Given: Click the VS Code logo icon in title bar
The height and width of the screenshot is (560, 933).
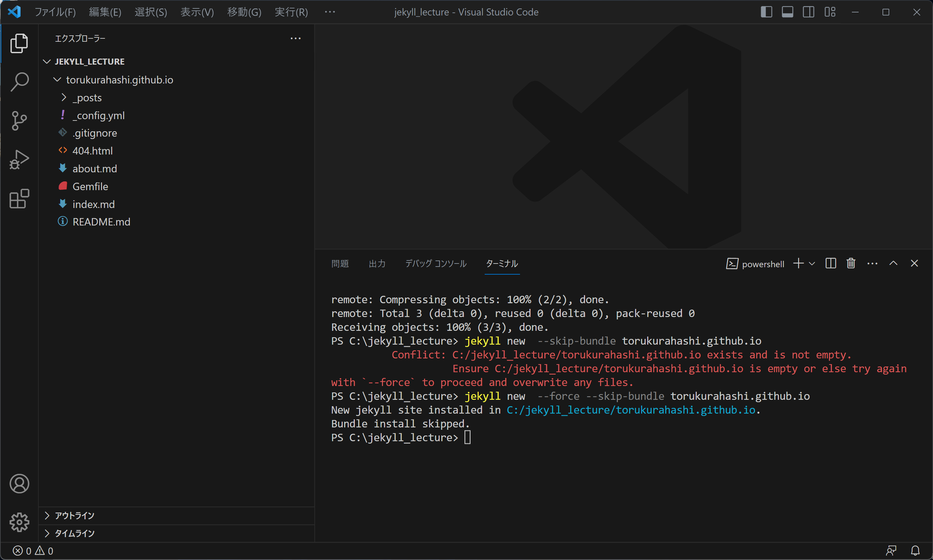Looking at the screenshot, I should (x=14, y=12).
